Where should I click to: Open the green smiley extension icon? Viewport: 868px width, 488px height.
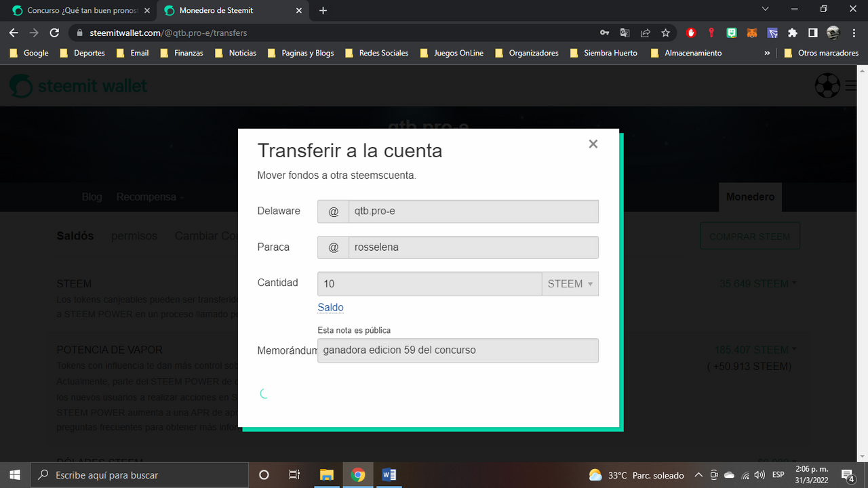click(x=732, y=33)
